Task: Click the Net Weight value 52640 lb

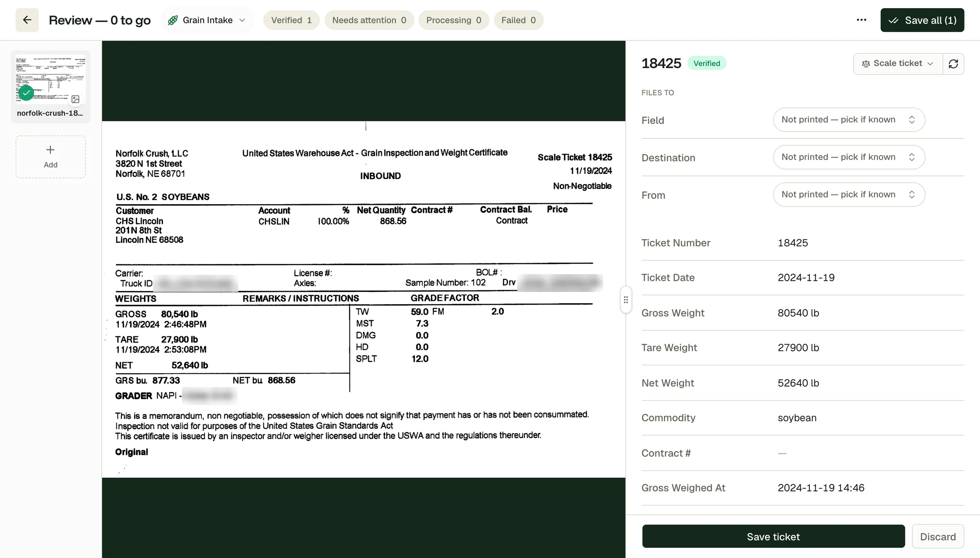Action: 798,383
